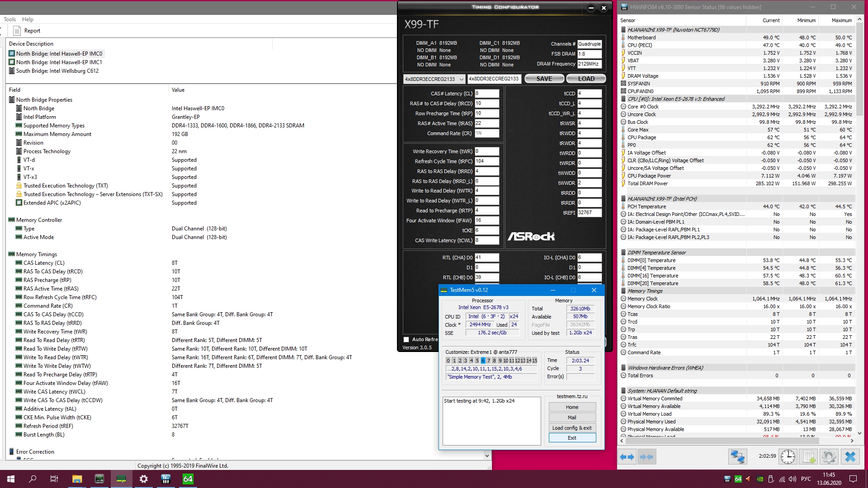
Task: Click the CAS# Latency value field
Action: coord(486,94)
